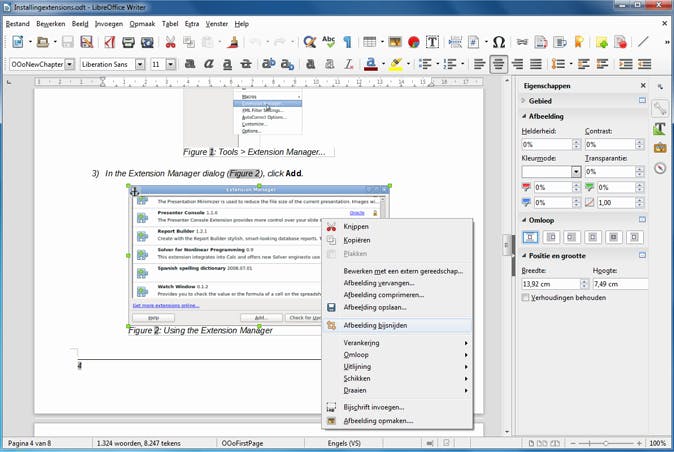Click the Cut scissors toolbar icon
This screenshot has width=674, height=452.
pos(170,42)
